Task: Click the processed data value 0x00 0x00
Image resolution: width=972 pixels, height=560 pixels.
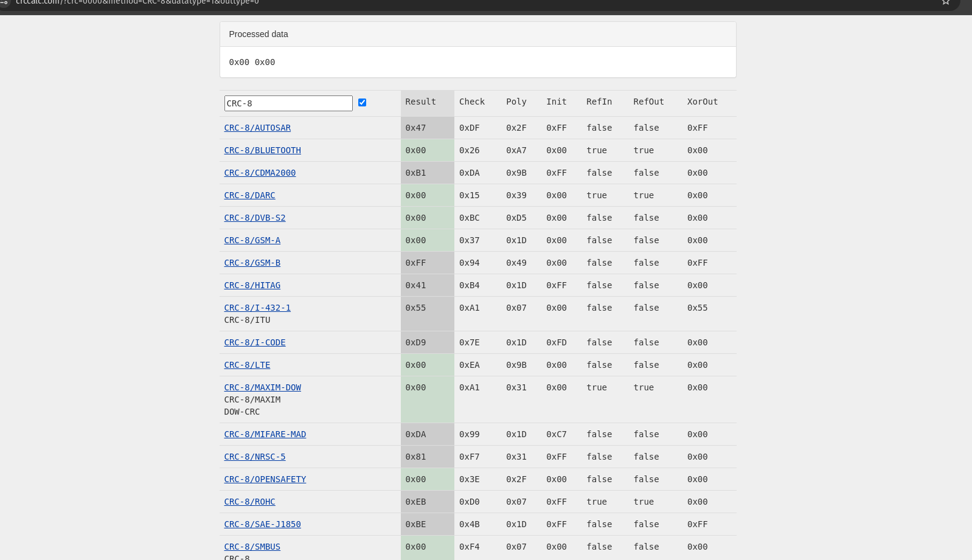Action: (x=252, y=62)
